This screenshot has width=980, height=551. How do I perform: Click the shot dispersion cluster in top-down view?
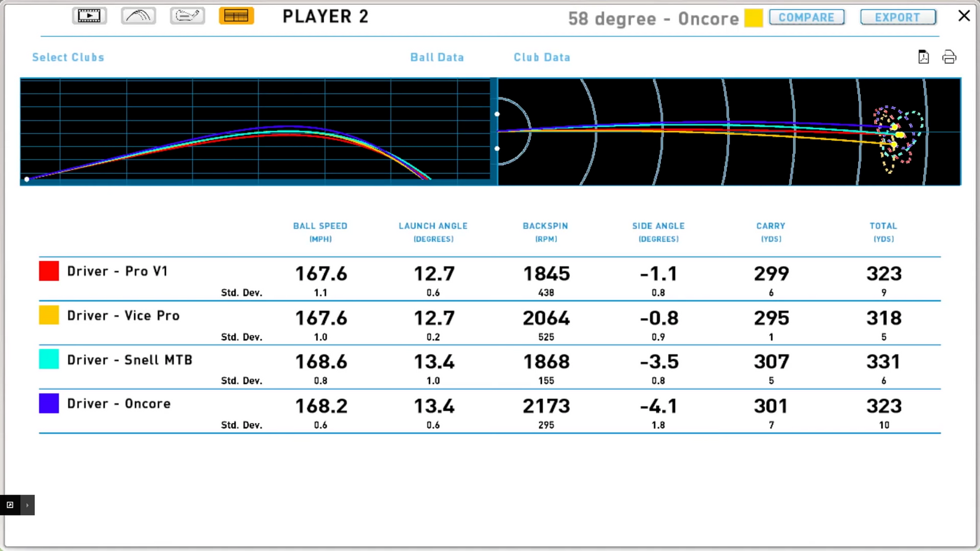click(x=897, y=138)
